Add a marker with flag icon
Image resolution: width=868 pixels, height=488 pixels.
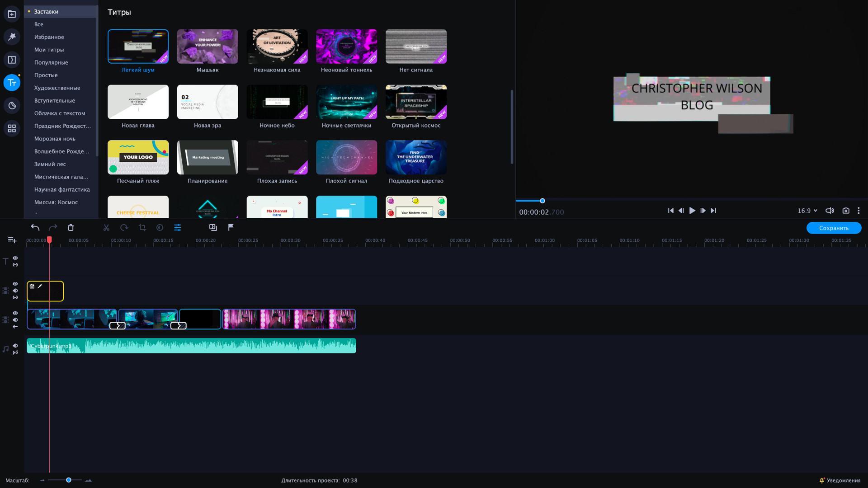[x=231, y=227]
